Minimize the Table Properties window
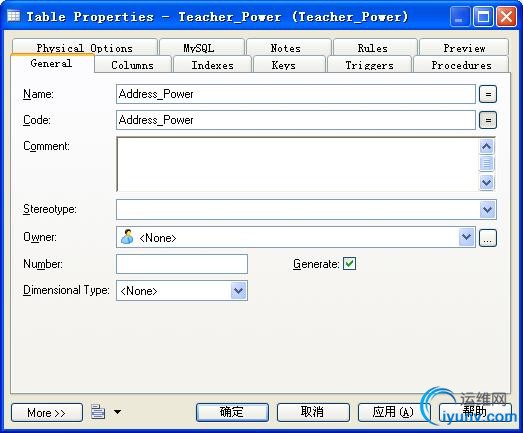 point(460,16)
